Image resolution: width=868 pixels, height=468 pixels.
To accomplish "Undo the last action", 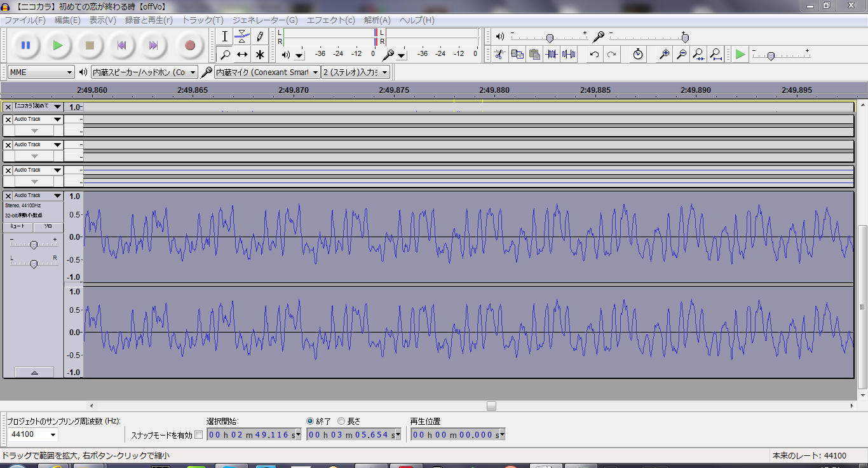I will [594, 54].
